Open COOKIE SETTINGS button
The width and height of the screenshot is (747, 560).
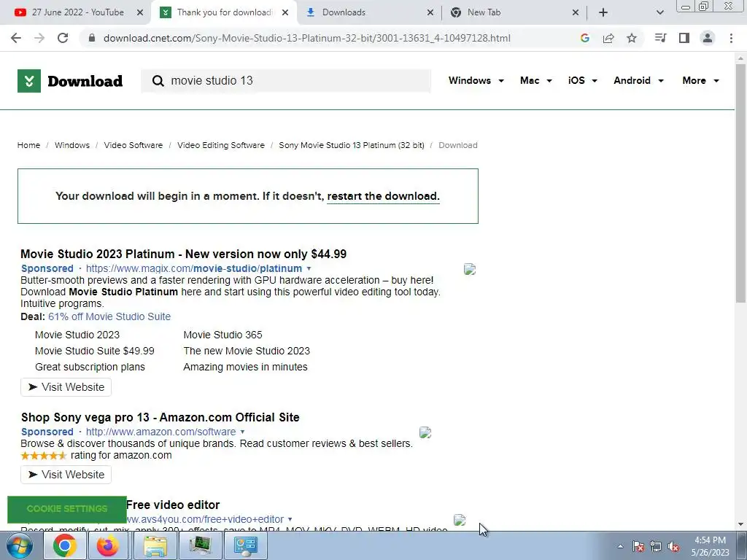coord(67,509)
